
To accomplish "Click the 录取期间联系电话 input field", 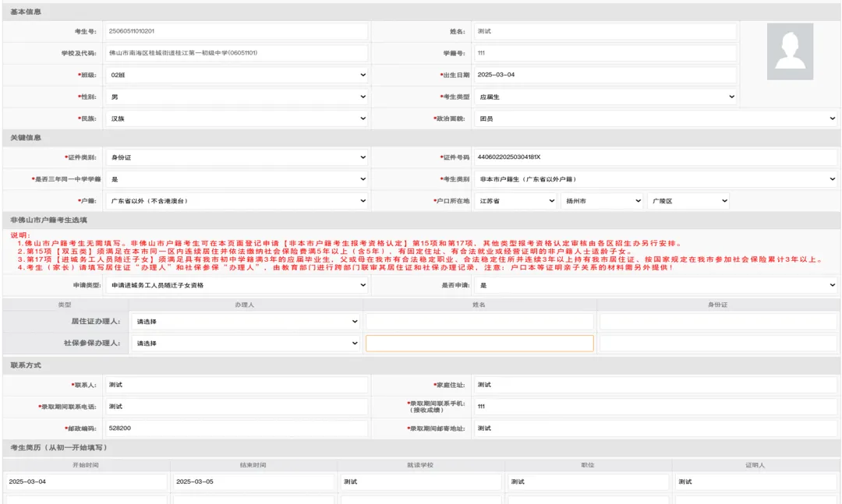I will (237, 407).
